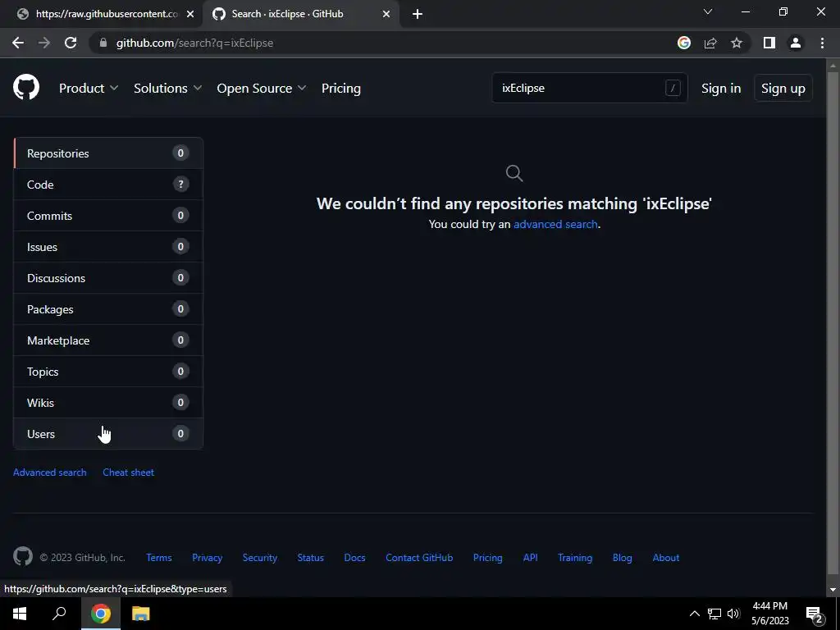Select Packages search filter
This screenshot has height=630, width=840.
pyautogui.click(x=108, y=309)
